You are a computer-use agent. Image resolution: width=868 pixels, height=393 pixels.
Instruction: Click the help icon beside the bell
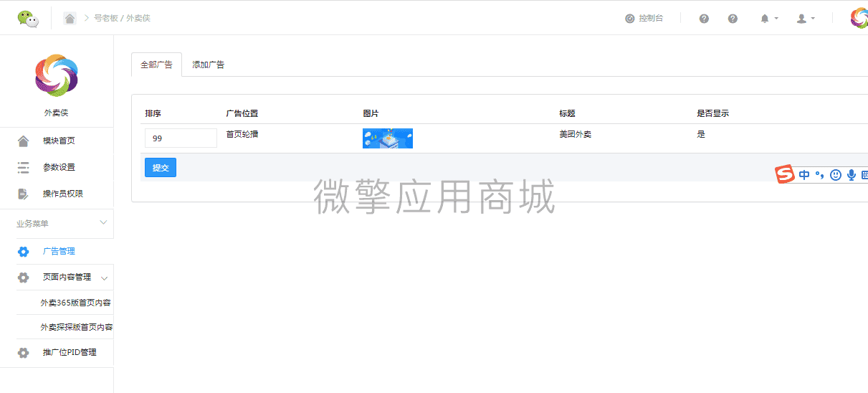click(733, 19)
